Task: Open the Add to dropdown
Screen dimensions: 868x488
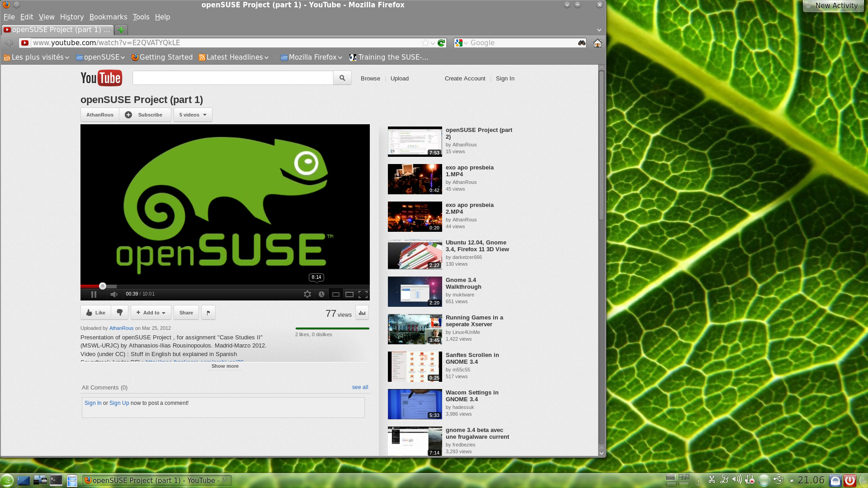Action: (x=151, y=313)
